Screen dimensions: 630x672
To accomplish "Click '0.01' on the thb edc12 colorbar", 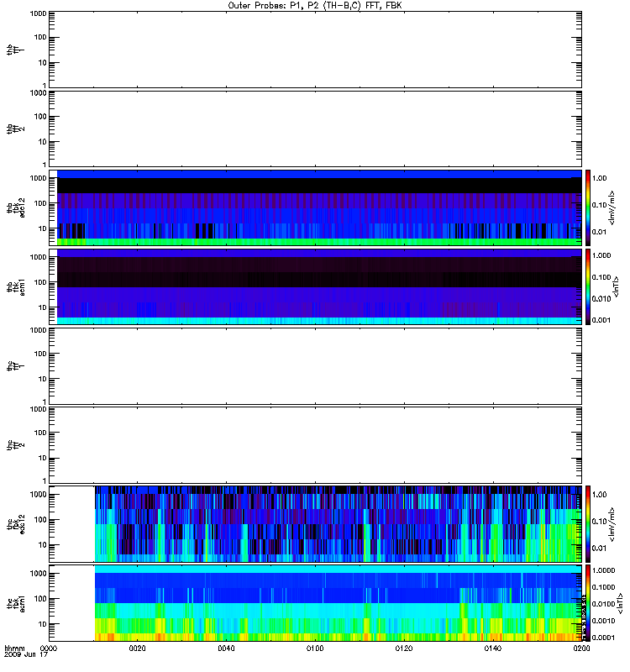I will (599, 232).
